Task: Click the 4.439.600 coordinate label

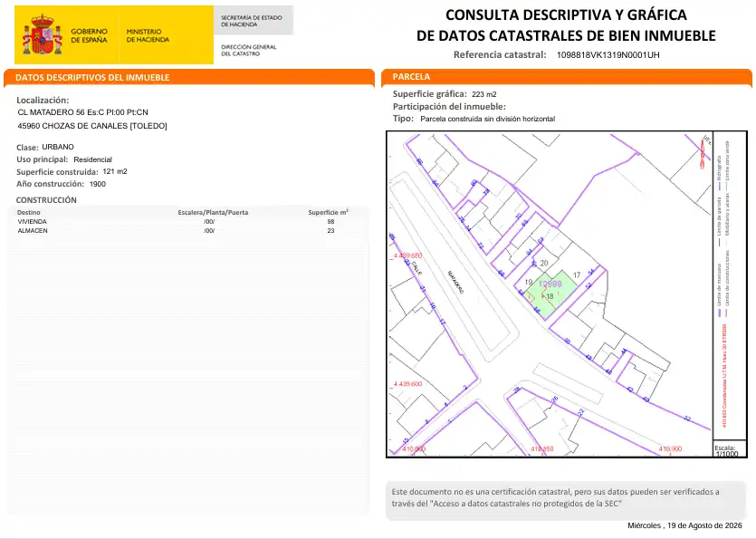Action: click(x=407, y=383)
